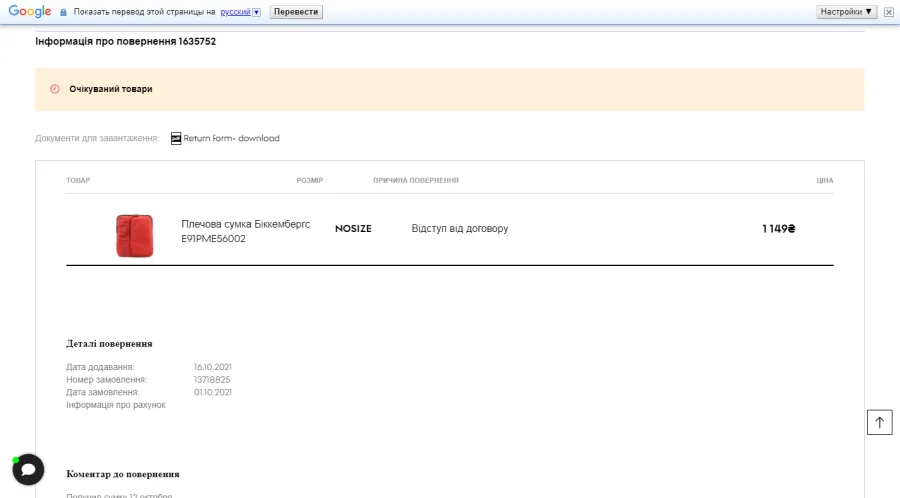The width and height of the screenshot is (900, 498).
Task: Select the NOSIZE size value
Action: coord(353,228)
